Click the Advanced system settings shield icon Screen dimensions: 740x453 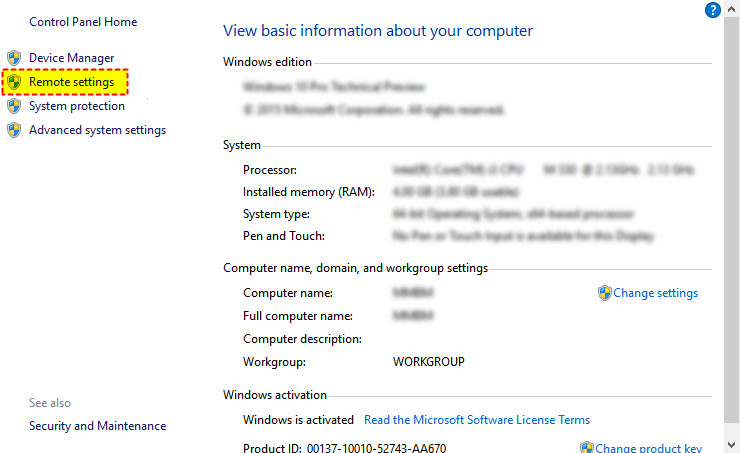tap(14, 130)
